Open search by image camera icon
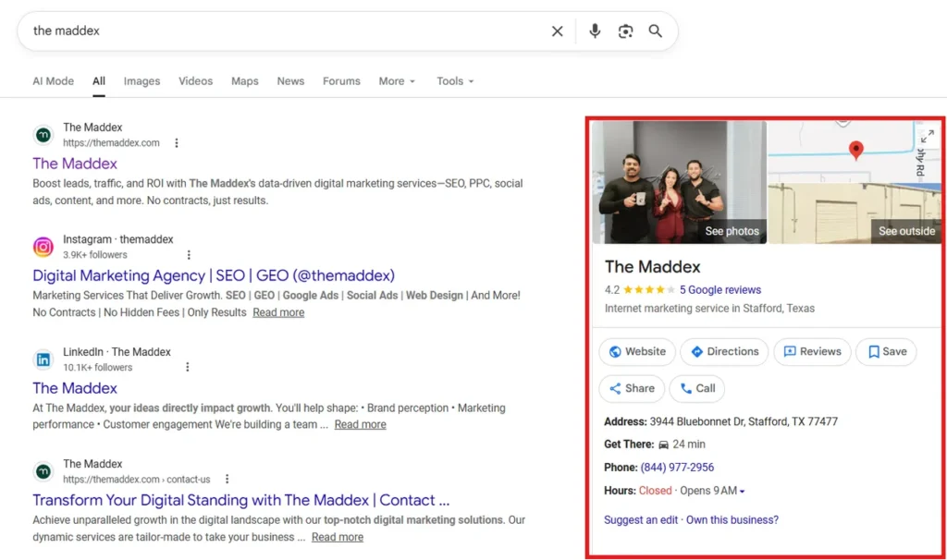Image resolution: width=947 pixels, height=560 pixels. coord(626,30)
